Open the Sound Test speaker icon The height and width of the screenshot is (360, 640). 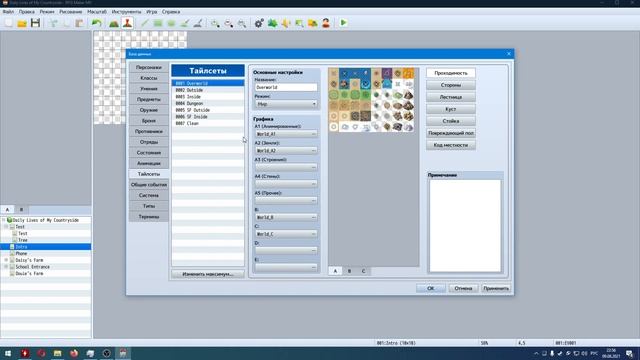[286, 23]
